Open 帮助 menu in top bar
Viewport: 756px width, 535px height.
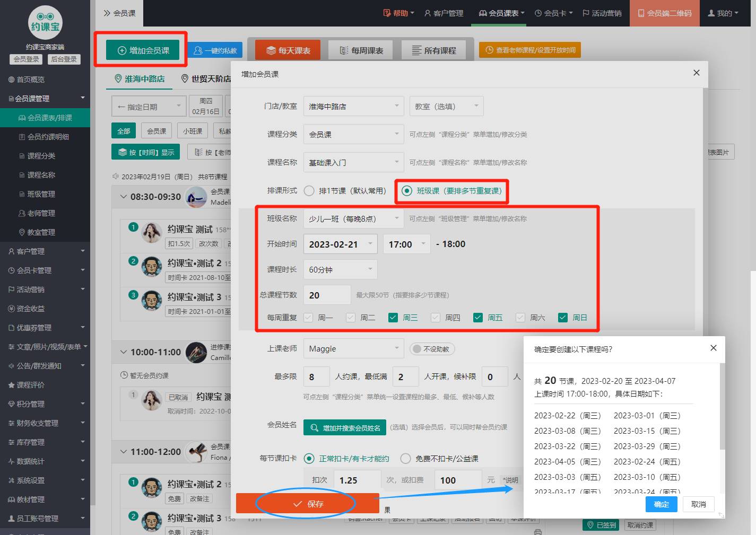pos(398,13)
